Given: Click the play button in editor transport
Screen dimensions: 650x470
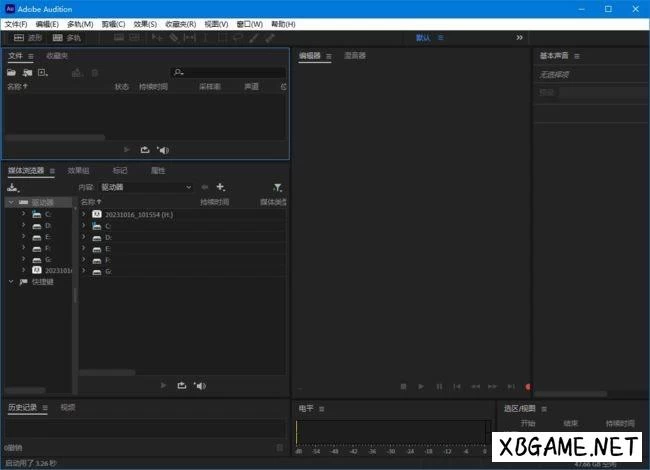Looking at the screenshot, I should coord(421,386).
